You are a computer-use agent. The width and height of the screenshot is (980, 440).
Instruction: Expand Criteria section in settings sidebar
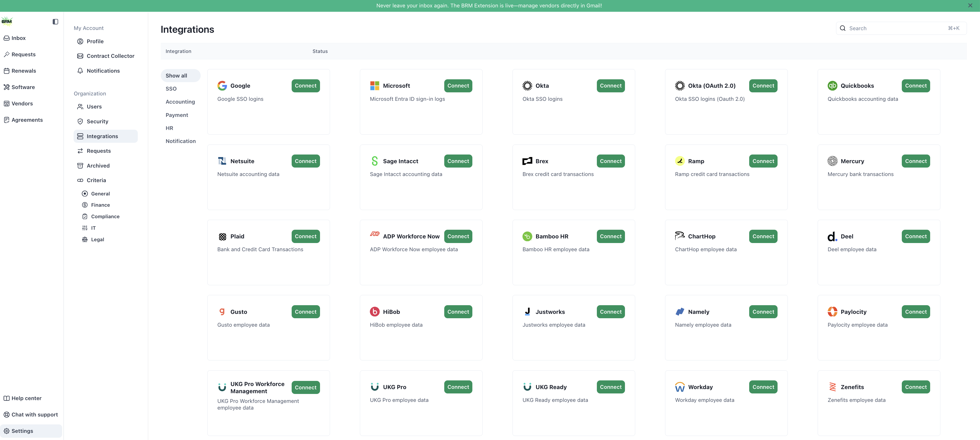pyautogui.click(x=96, y=180)
